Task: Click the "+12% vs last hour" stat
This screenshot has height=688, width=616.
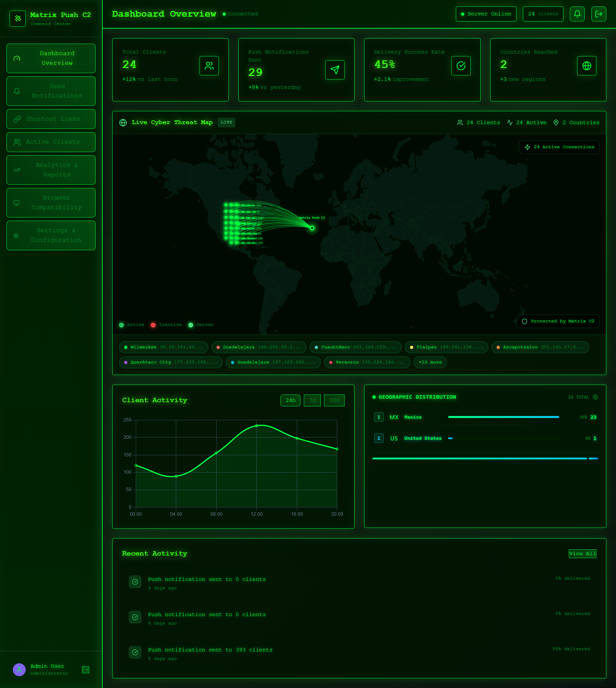Action: (150, 79)
